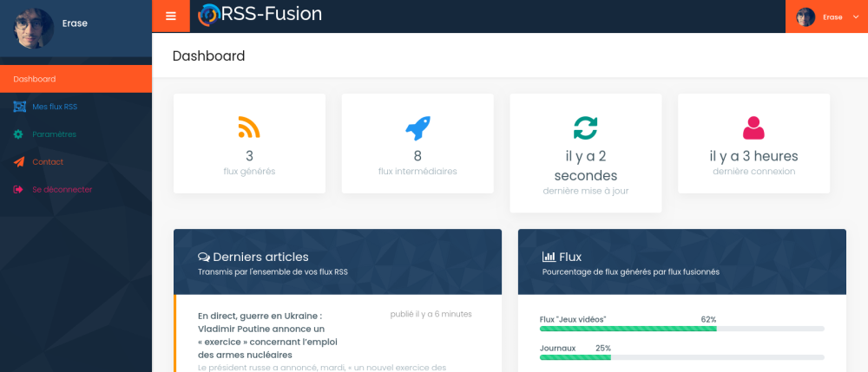This screenshot has height=372, width=868.
Task: Click the Journaux progress bar
Action: coord(682,357)
